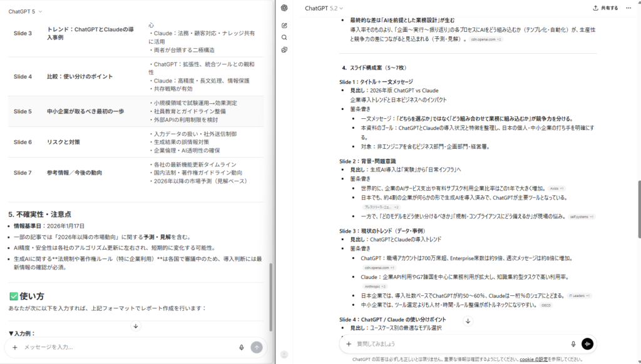The image size is (641, 364).
Task: Jump to bottom with left pane arrow
Action: 136,326
